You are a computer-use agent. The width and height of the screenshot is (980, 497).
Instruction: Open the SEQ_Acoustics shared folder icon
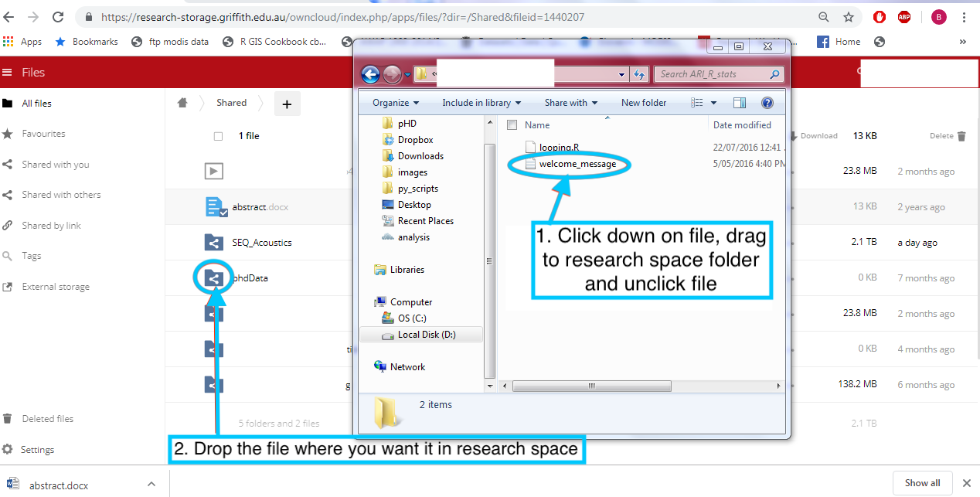(214, 243)
